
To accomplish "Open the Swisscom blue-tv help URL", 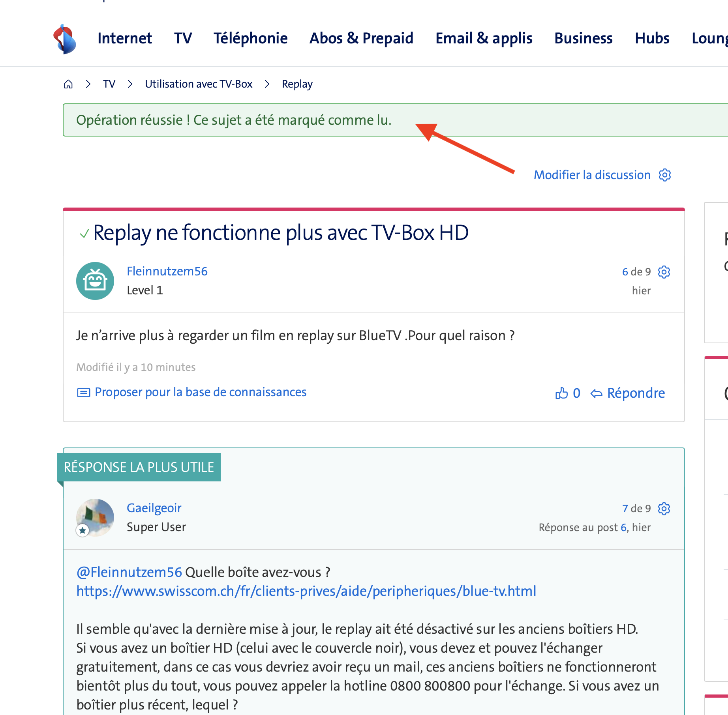I will (x=306, y=591).
